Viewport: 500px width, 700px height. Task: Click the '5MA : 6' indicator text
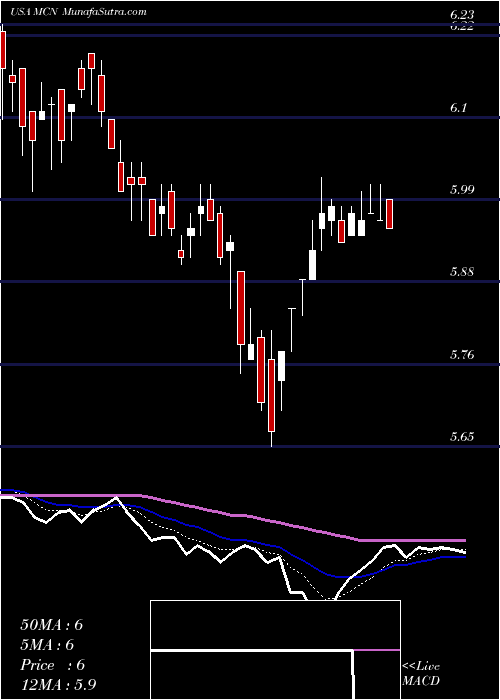pos(47,645)
